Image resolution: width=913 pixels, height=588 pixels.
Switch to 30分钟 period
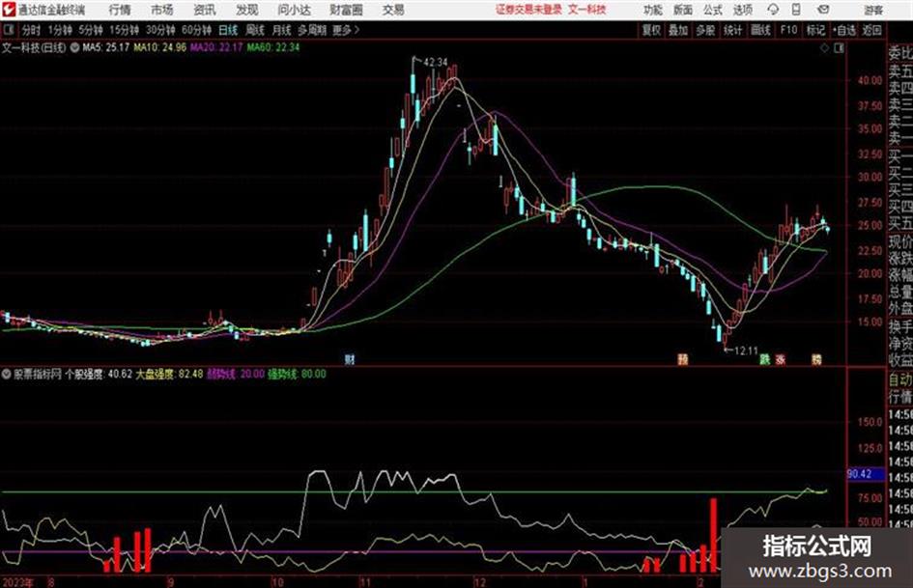(x=160, y=30)
